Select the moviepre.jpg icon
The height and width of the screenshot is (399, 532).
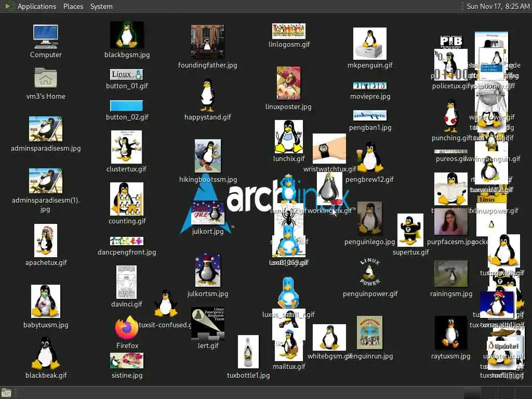(370, 86)
